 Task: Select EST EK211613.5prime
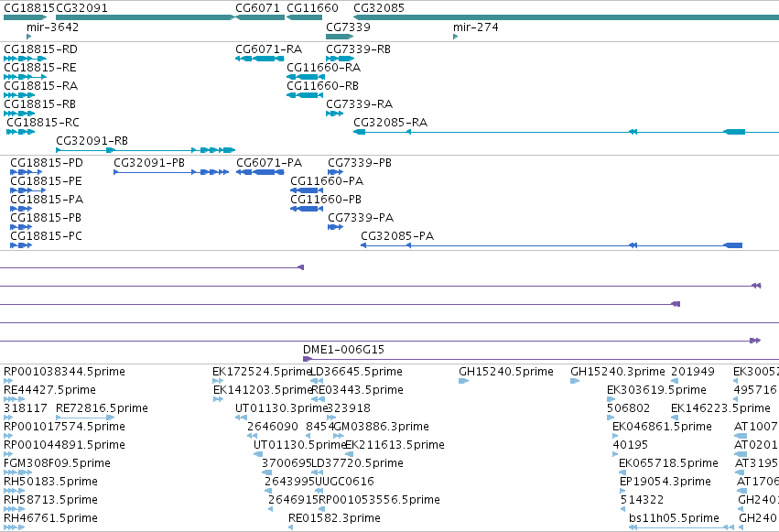tap(395, 445)
